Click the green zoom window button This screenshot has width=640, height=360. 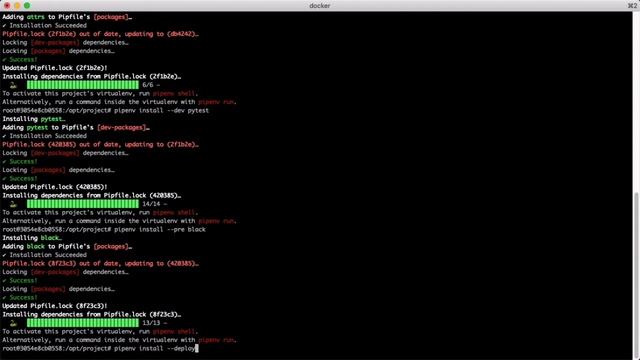(27, 5)
